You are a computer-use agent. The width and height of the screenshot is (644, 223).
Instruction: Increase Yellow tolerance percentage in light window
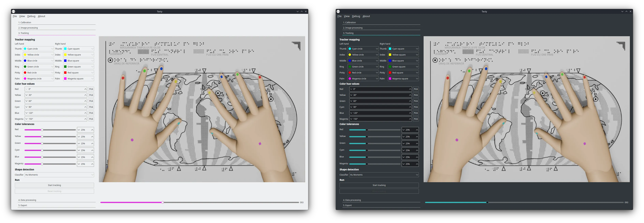coord(92,137)
